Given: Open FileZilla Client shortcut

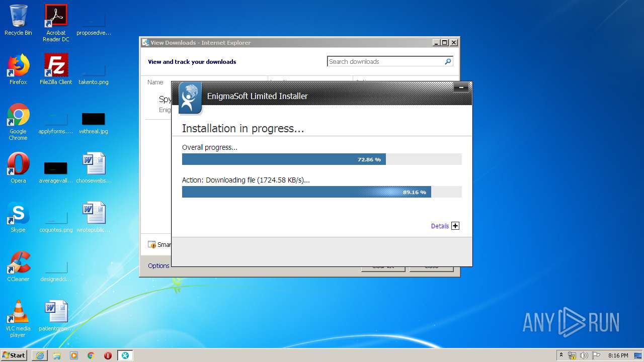Looking at the screenshot, I should tap(56, 69).
